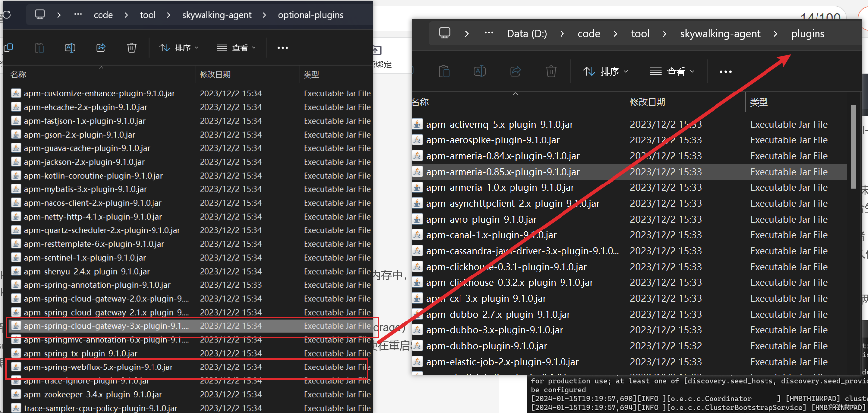Click plugins folder in right breadcrumb
The width and height of the screenshot is (868, 413).
[808, 34]
